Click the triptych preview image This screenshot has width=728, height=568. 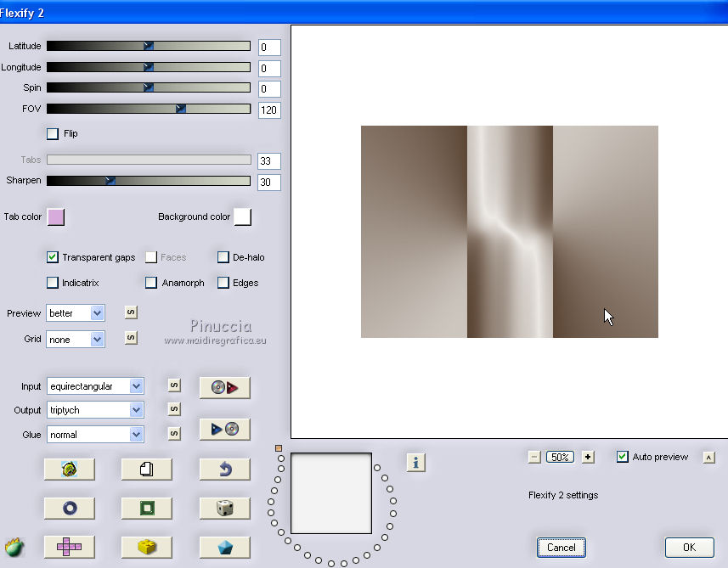pyautogui.click(x=510, y=232)
